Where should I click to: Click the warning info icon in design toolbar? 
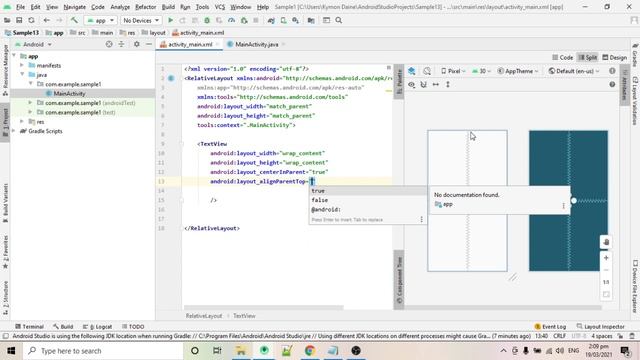[612, 71]
